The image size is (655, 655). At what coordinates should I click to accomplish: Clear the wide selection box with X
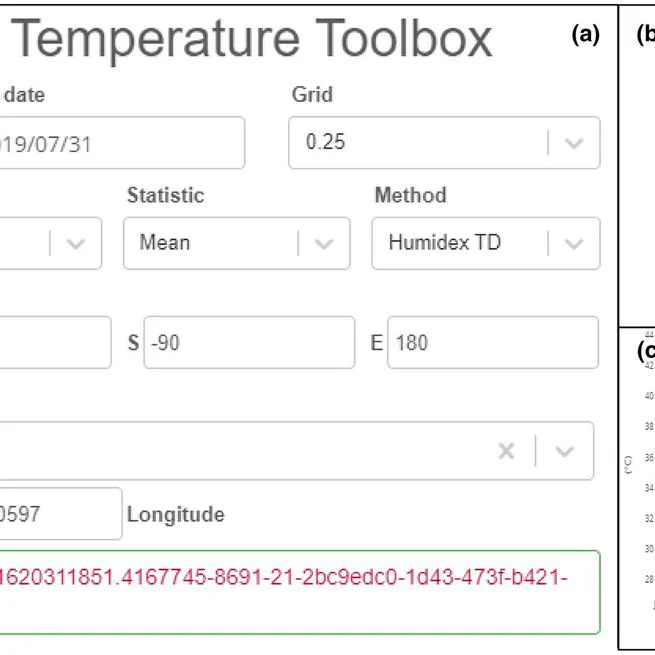pos(507,451)
